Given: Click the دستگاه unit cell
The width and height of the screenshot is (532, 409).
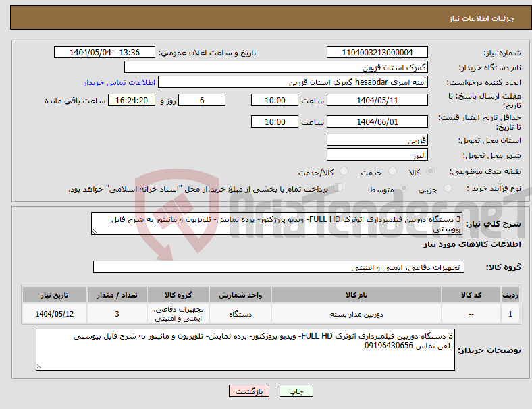Looking at the screenshot, I should [240, 314].
